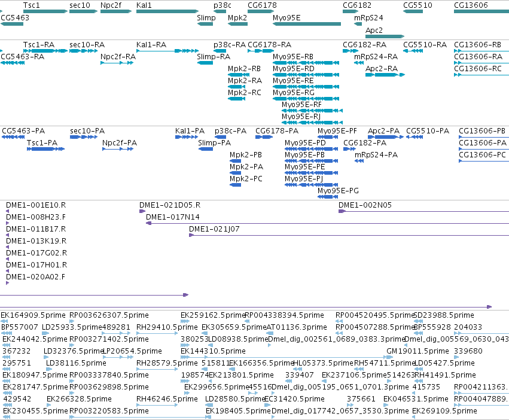Click the sec10 gene label
Viewport: 509px width, 420px height.
coord(80,5)
